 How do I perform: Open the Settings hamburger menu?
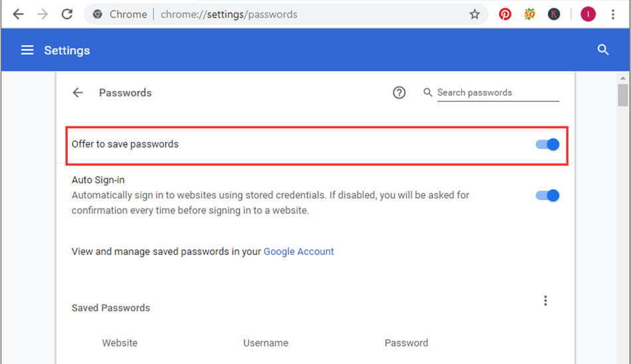tap(27, 50)
